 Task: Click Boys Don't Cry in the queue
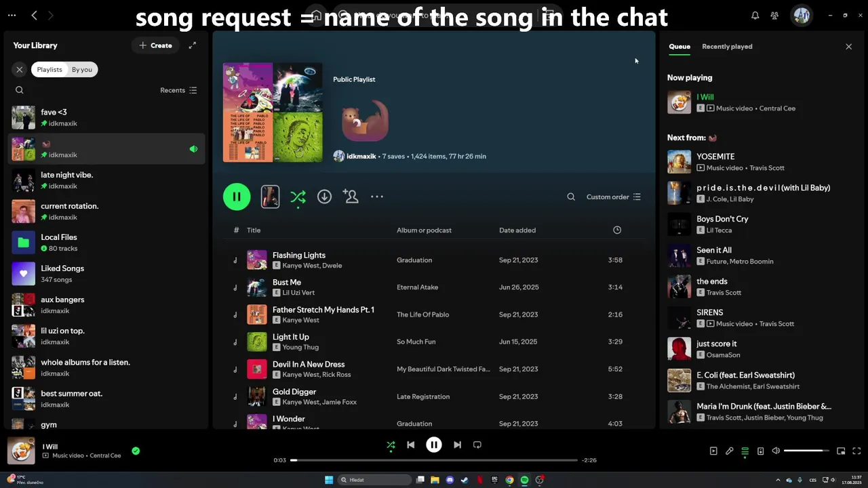point(722,219)
